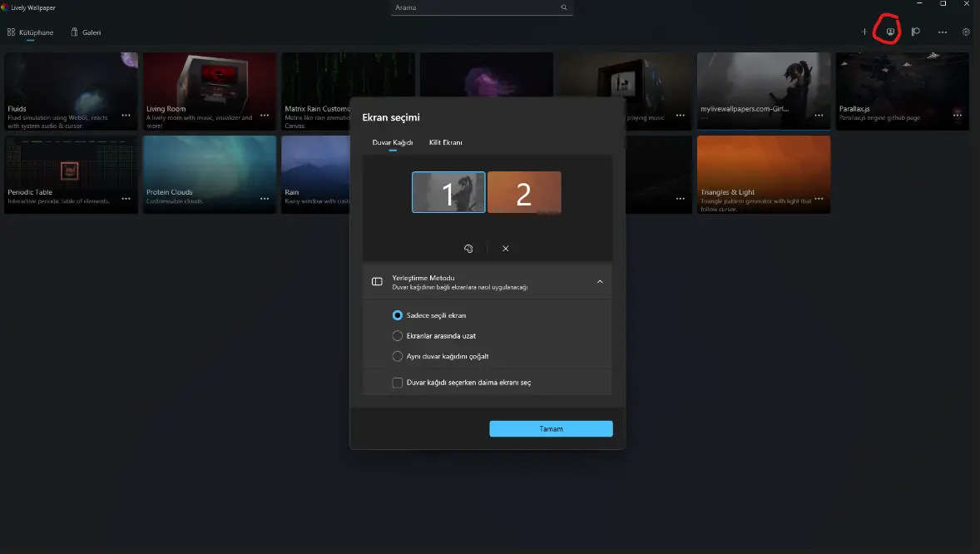The image size is (980, 554).
Task: Confirm with the Tamam button
Action: [552, 429]
